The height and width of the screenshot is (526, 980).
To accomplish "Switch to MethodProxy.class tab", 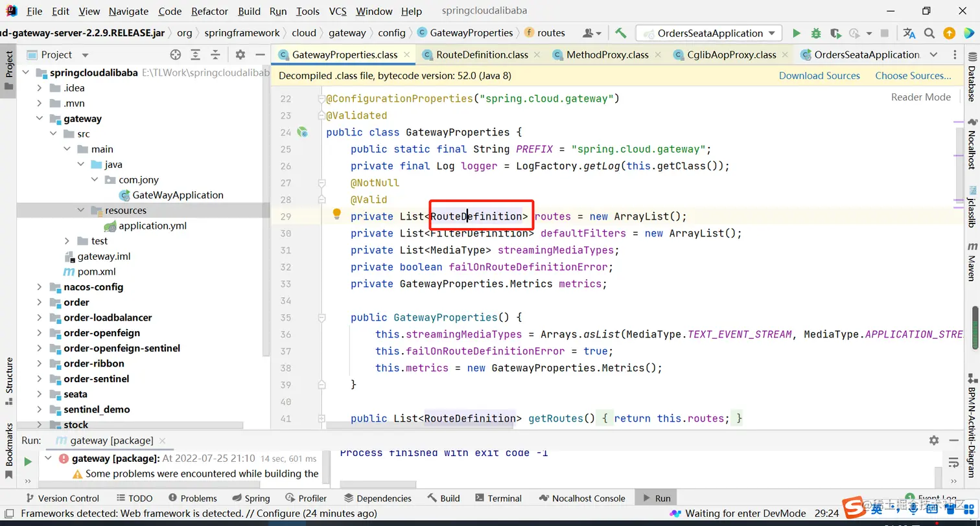I will click(x=607, y=55).
